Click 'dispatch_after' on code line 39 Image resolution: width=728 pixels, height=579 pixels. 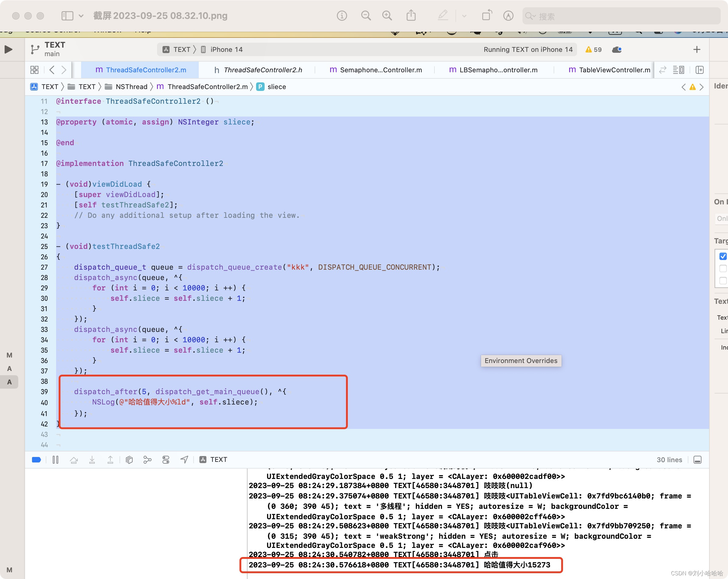[106, 392]
